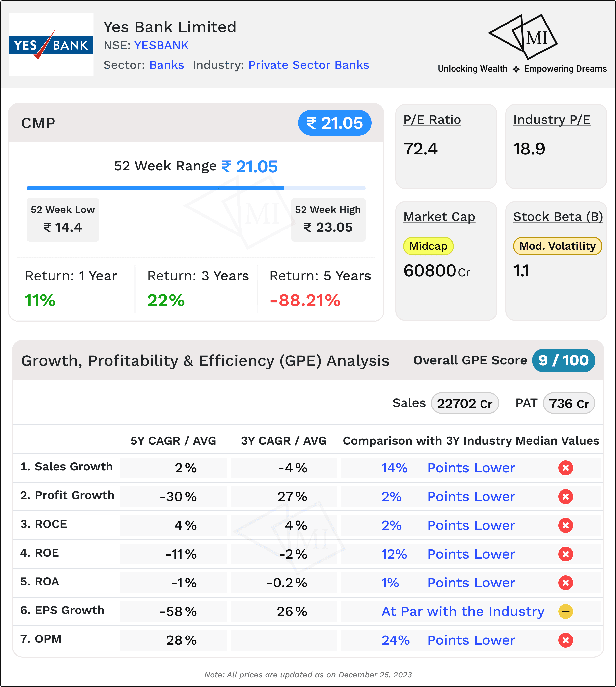Image resolution: width=616 pixels, height=687 pixels.
Task: Click the red cross icon for Sales Growth
Action: 565,468
